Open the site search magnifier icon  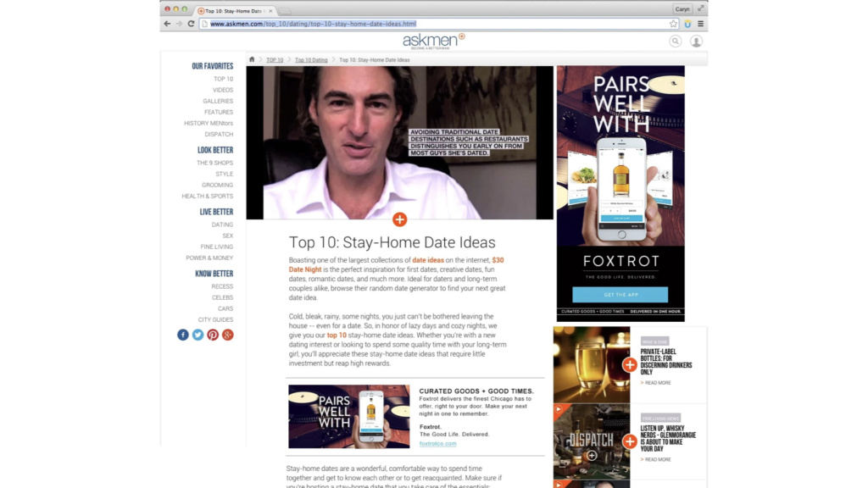pyautogui.click(x=675, y=41)
